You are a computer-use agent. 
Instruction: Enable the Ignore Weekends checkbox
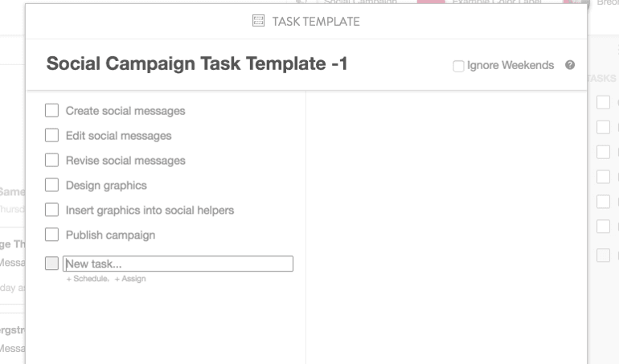(x=459, y=66)
